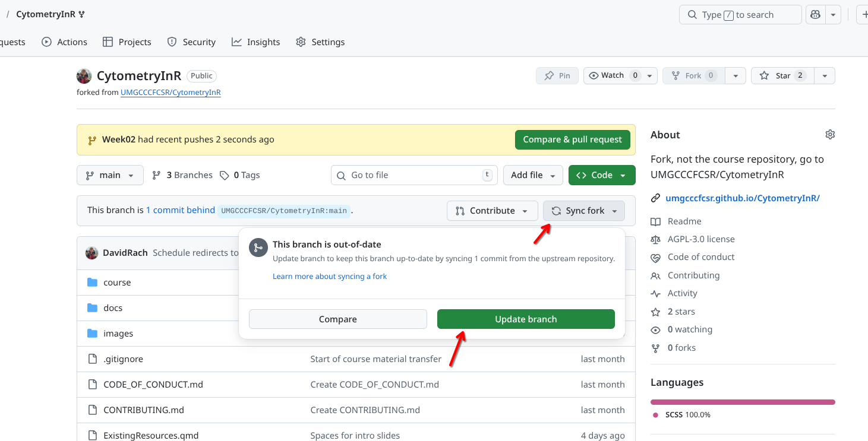Screen dimensions: 868x441
Task: Click the DavidRach commit author avatar
Action: pyautogui.click(x=91, y=253)
